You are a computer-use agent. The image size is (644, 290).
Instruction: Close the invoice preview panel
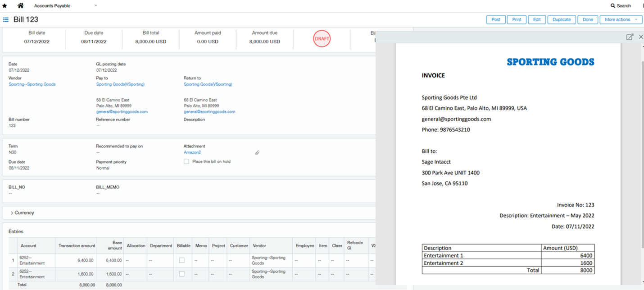pyautogui.click(x=640, y=37)
